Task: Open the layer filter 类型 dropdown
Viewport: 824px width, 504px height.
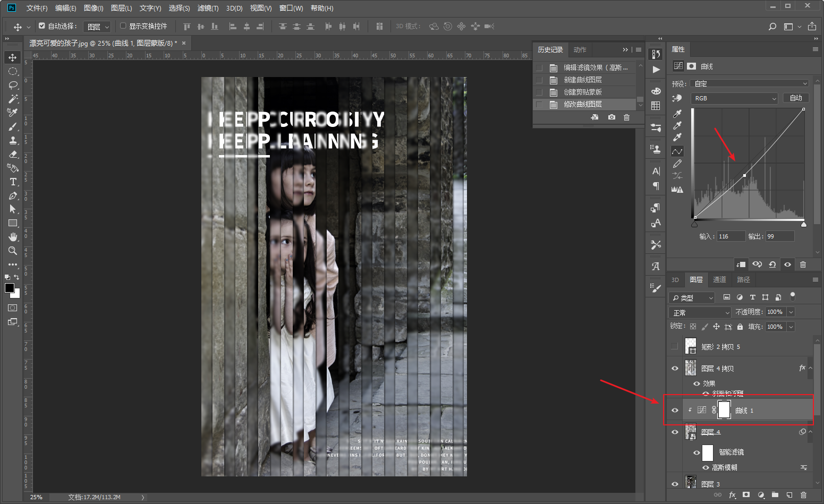Action: [692, 298]
